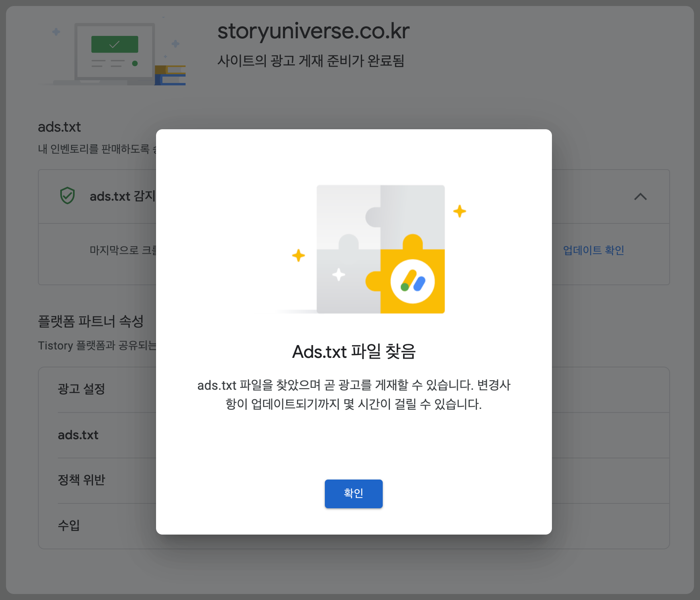
Task: Click the 플랫폼 파트너 속성 heading
Action: pyautogui.click(x=91, y=321)
